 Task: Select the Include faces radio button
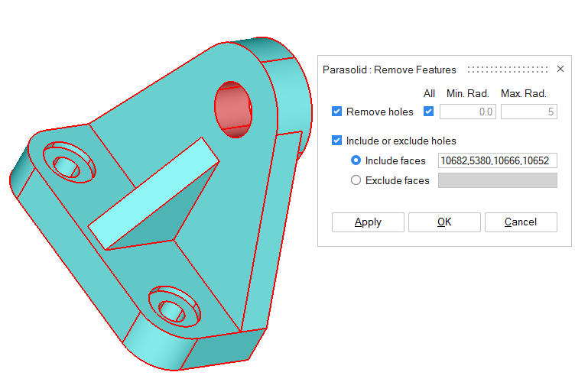pyautogui.click(x=356, y=160)
